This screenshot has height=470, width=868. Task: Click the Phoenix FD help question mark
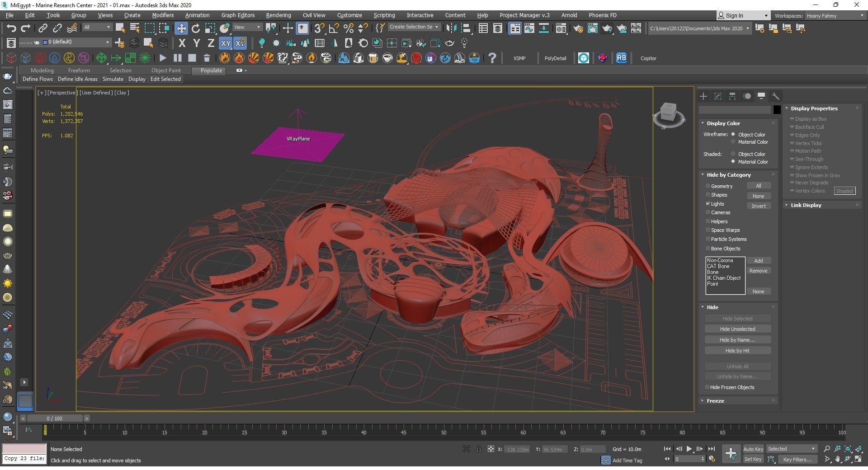492,58
